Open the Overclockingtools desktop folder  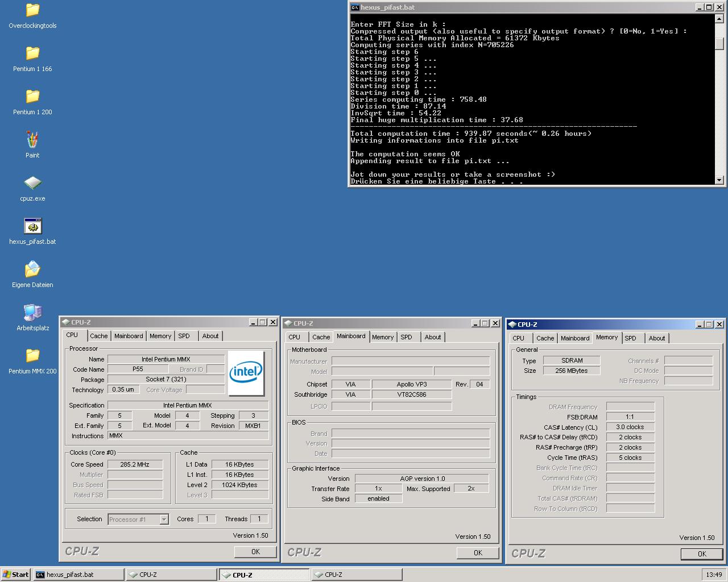coord(32,10)
